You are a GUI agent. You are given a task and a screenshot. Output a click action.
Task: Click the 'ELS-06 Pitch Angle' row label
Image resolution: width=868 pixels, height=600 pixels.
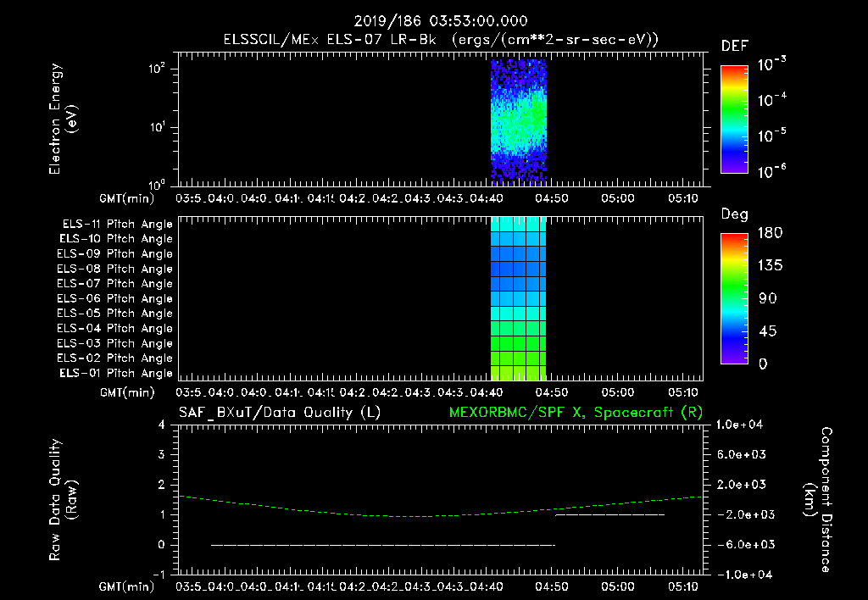click(114, 299)
